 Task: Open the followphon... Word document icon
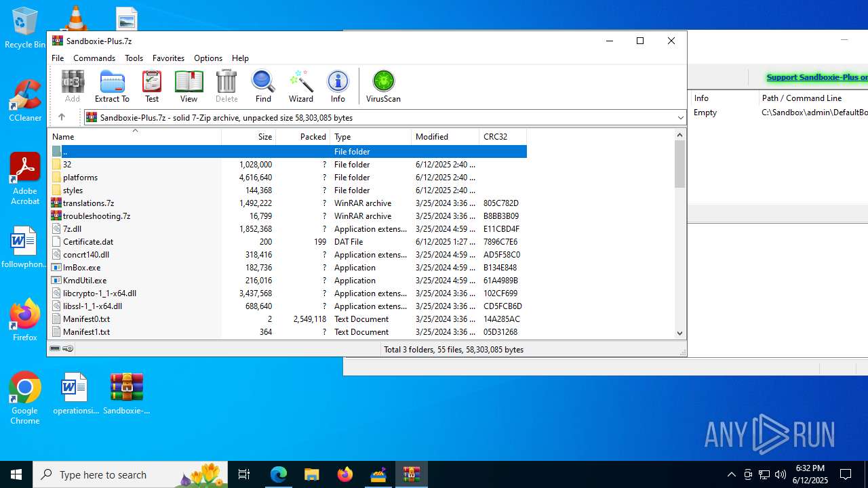pos(24,247)
